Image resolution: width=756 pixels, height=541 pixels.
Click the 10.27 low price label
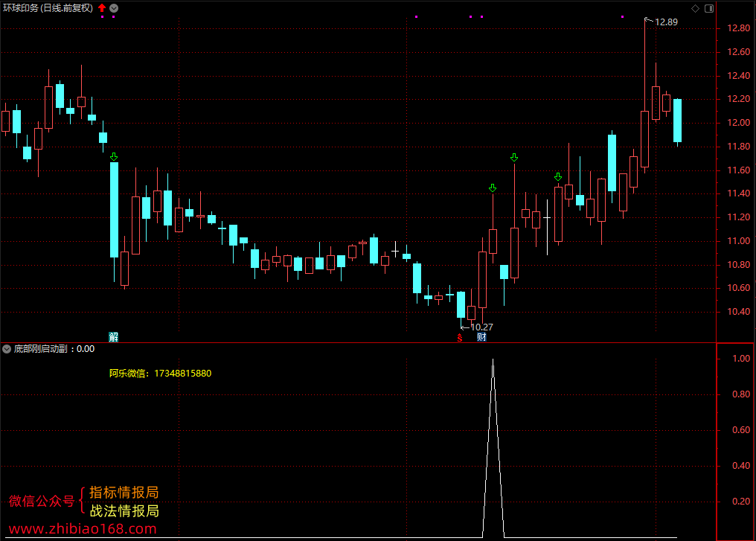[x=481, y=327]
